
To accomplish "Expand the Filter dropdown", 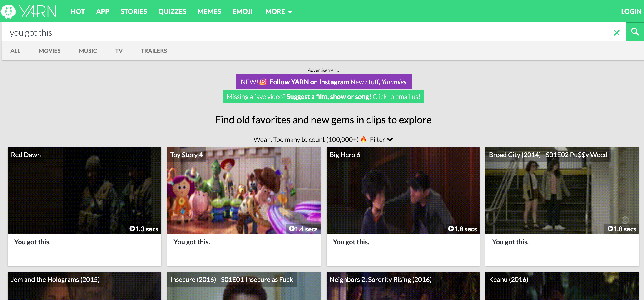I will pos(381,140).
